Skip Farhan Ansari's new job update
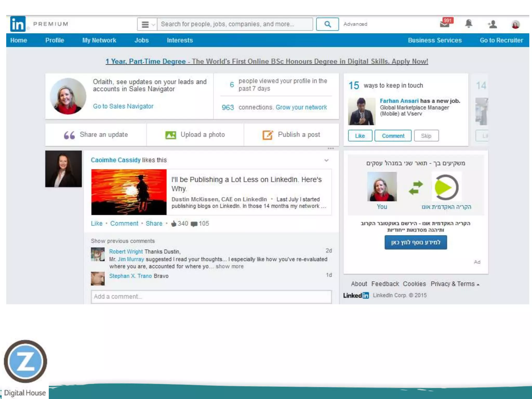Screen dimensions: 532x399 tap(426, 136)
